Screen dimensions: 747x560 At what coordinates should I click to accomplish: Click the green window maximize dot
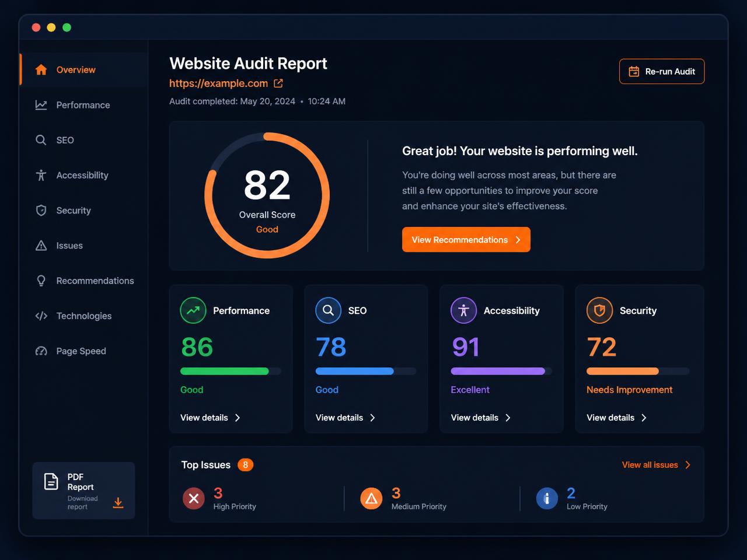pyautogui.click(x=67, y=27)
